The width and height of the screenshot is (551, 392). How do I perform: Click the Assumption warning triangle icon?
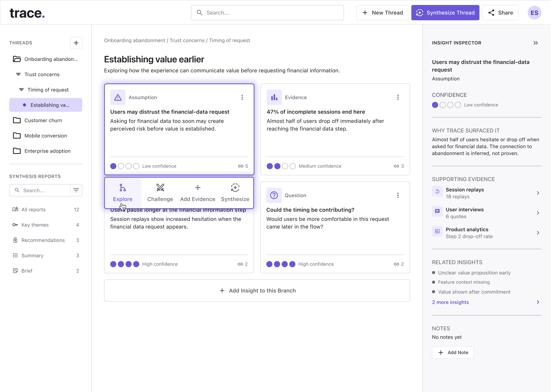coord(118,97)
